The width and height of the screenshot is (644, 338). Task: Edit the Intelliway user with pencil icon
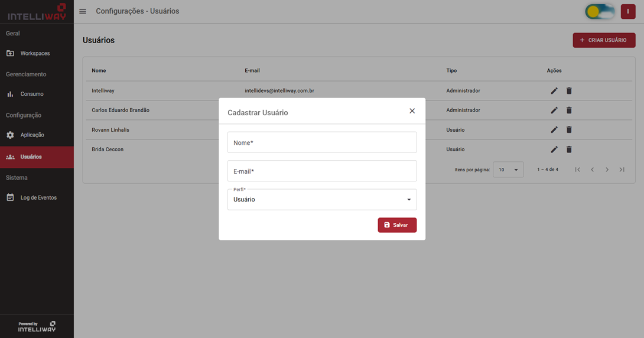click(x=554, y=91)
